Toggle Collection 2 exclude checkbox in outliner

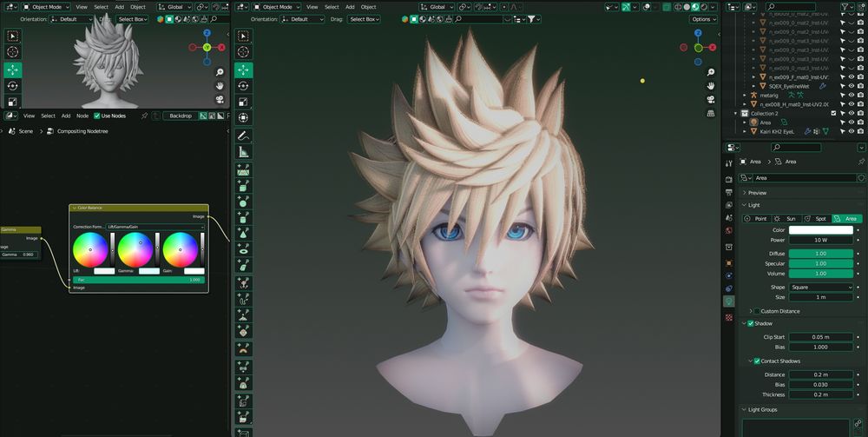(833, 114)
